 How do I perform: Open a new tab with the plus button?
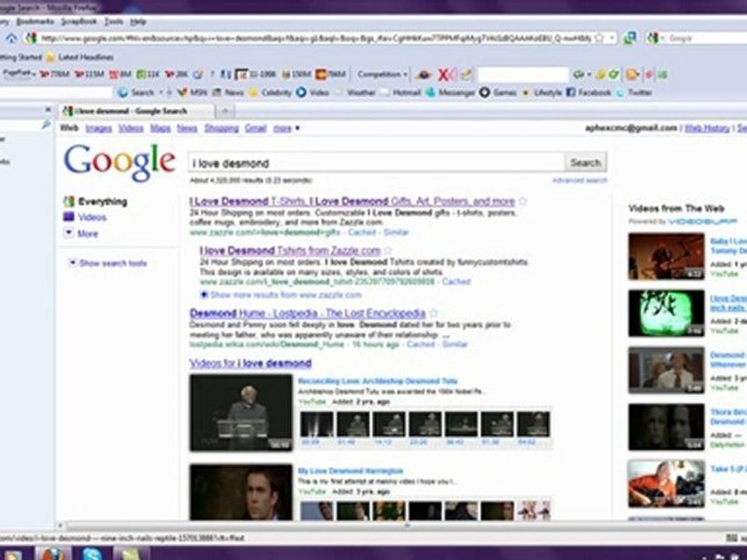225,111
